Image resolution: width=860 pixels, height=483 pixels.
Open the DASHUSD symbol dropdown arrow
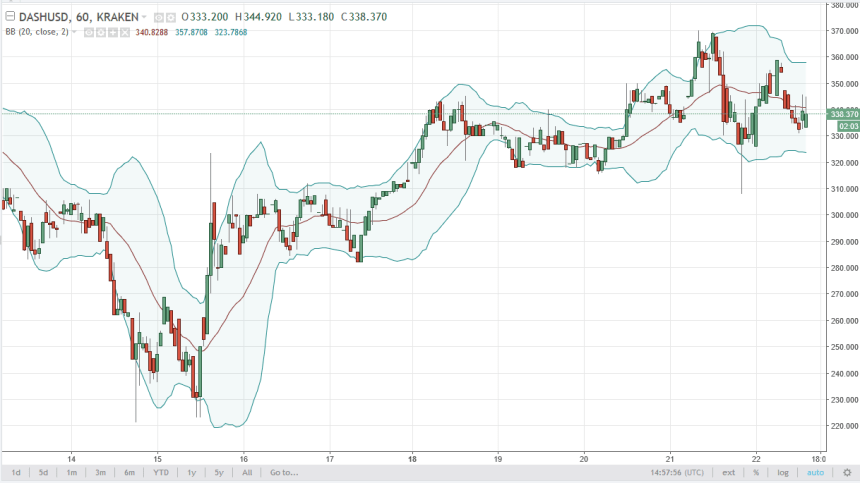pos(143,18)
